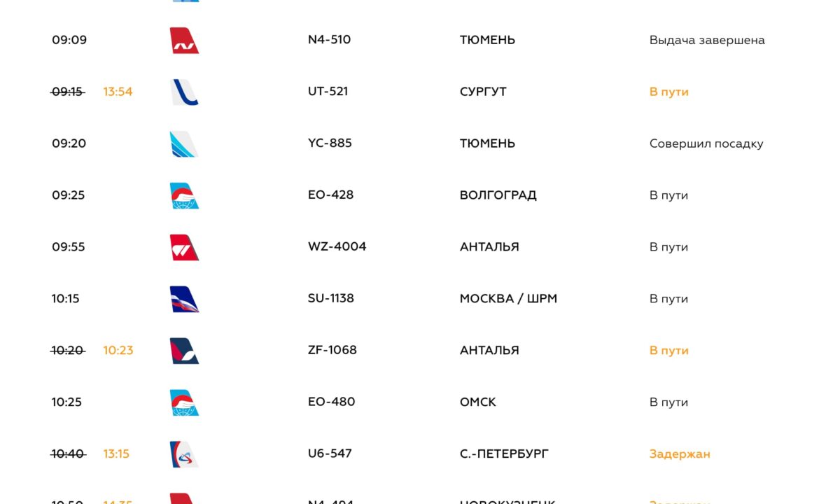
Task: Click the Совершил посадку status
Action: [706, 144]
